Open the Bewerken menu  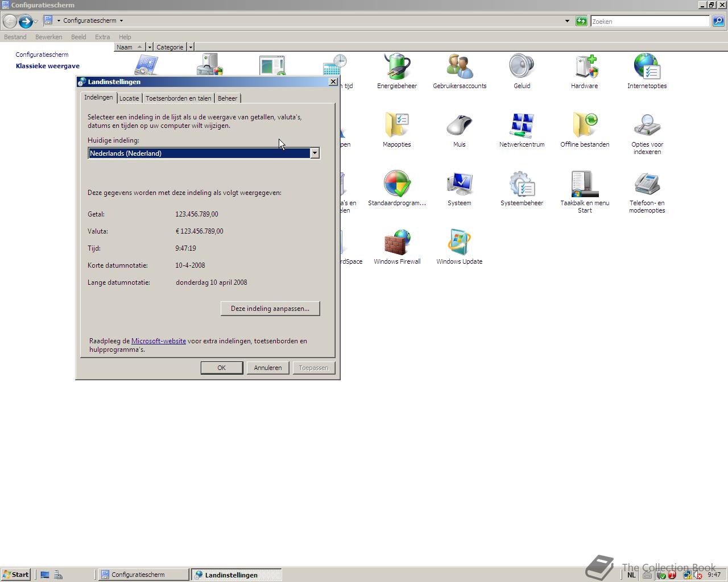point(48,37)
